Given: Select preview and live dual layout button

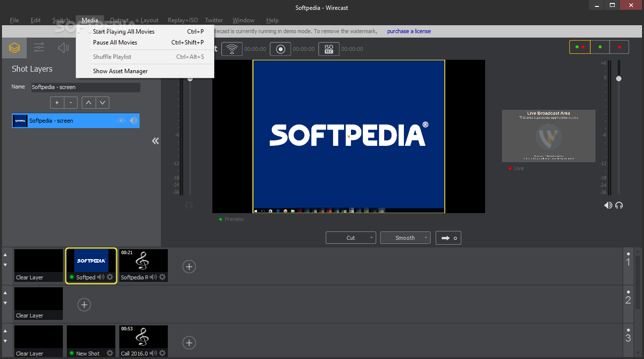Looking at the screenshot, I should 580,47.
